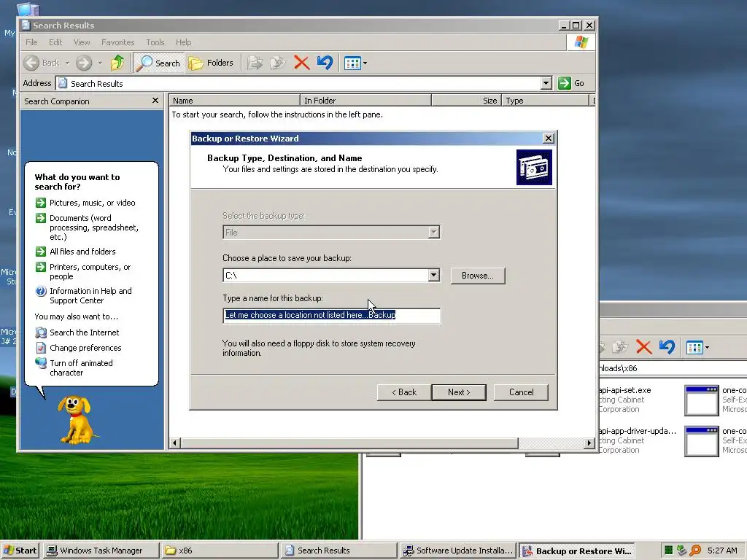747x560 pixels.
Task: Expand the Views dropdown arrow in Search Results
Action: 365,63
